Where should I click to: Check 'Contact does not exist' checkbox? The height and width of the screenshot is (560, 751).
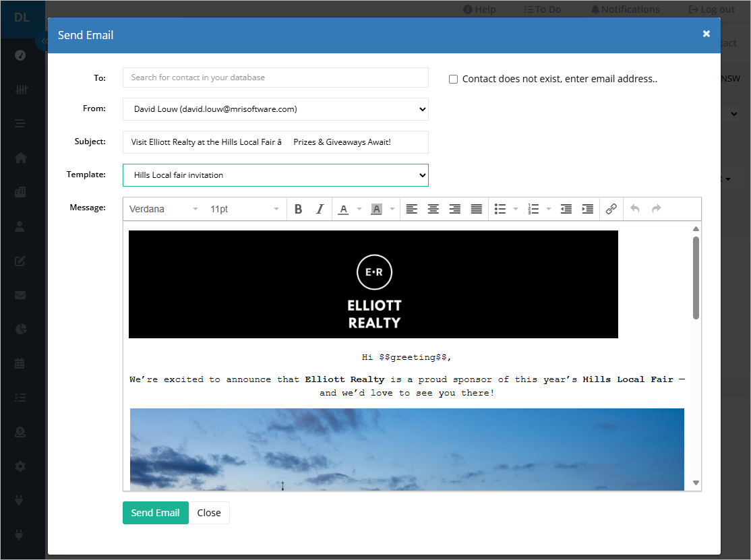(x=453, y=80)
